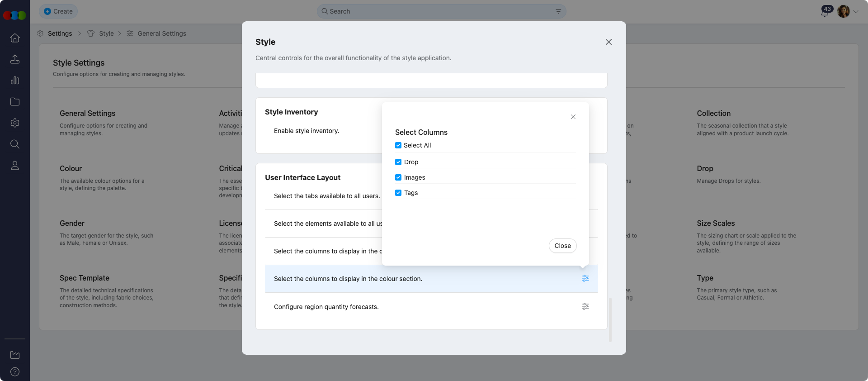Click the Style dialog scrollbar
Image resolution: width=868 pixels, height=381 pixels.
[610, 319]
